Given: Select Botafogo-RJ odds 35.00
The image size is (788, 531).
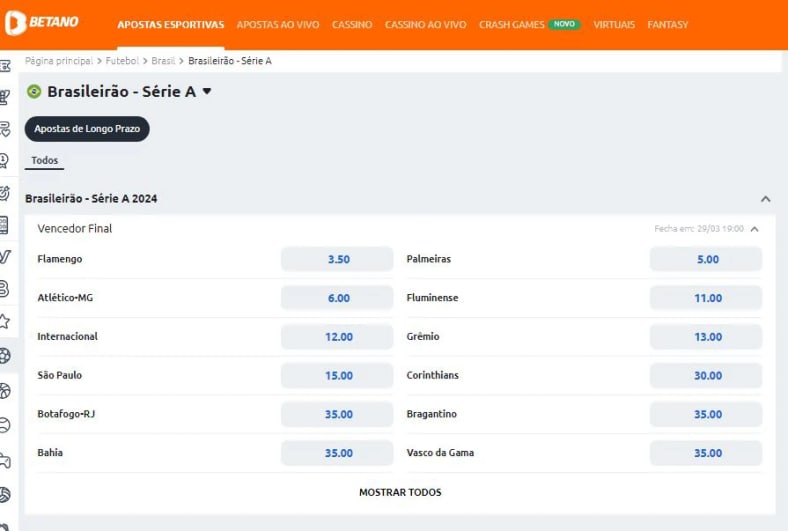Looking at the screenshot, I should click(337, 414).
